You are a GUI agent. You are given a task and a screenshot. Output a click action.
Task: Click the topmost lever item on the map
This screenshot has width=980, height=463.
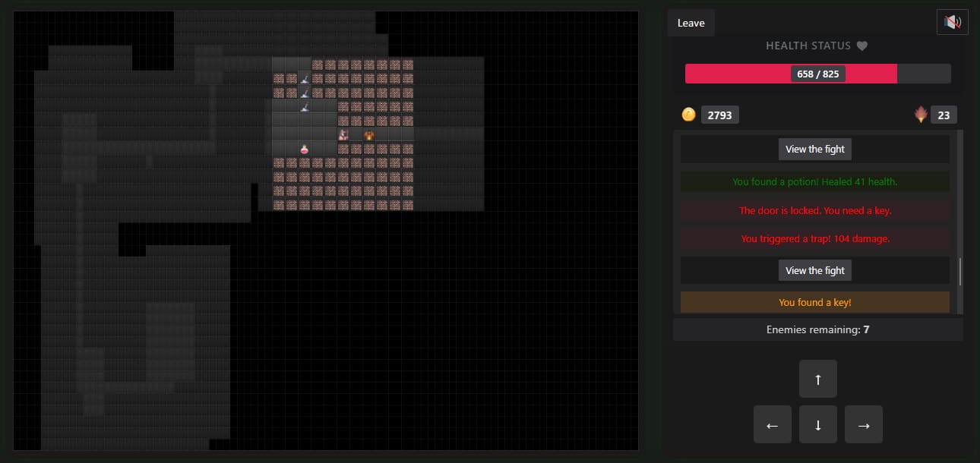click(305, 78)
